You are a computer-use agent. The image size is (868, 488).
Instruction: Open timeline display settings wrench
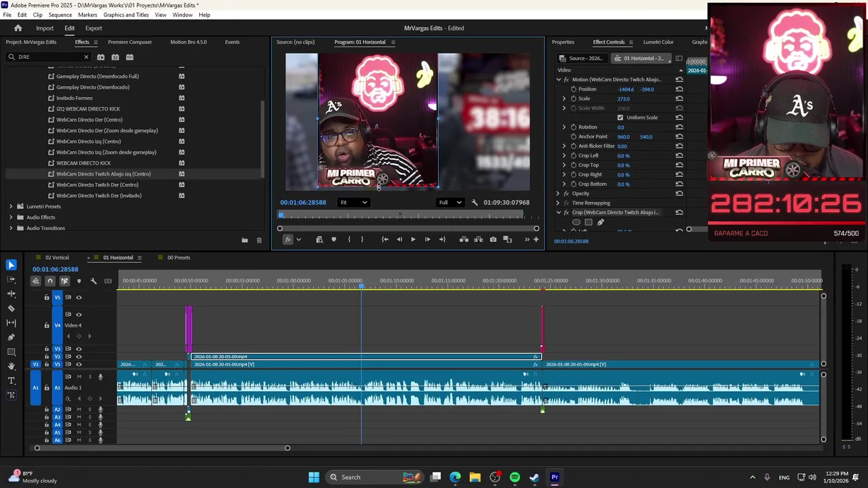[x=94, y=281]
